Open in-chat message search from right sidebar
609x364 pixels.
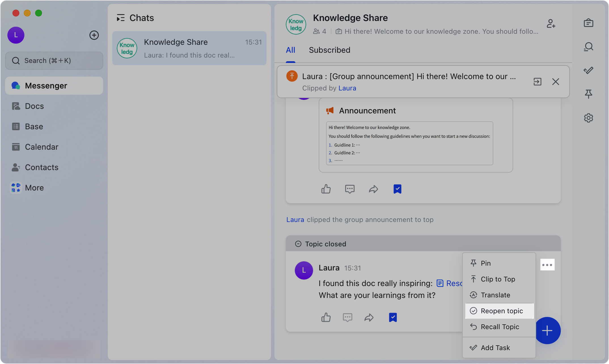click(x=588, y=47)
